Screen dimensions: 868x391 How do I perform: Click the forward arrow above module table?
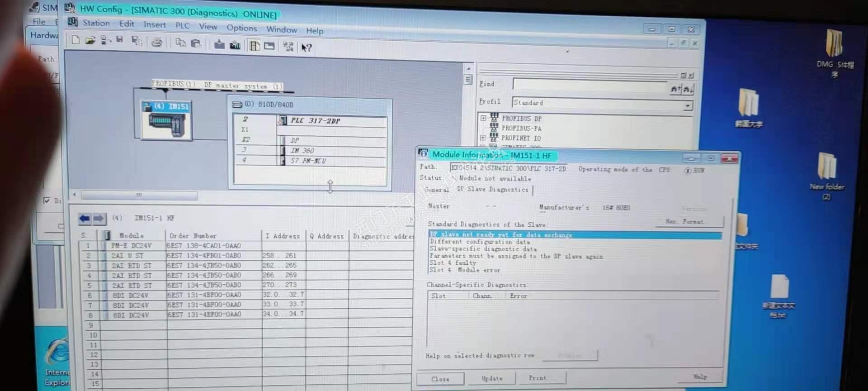click(x=99, y=219)
